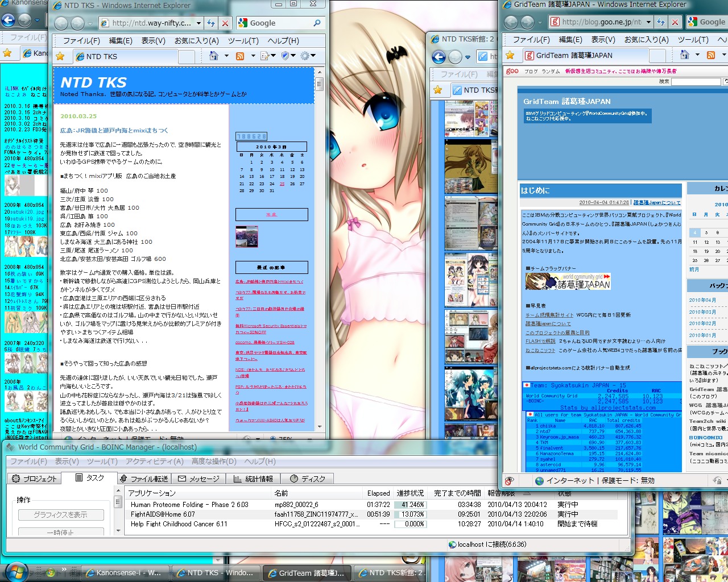The height and width of the screenshot is (582, 728).
Task: Switch to プロジェクト tab in BOINC Manager
Action: click(x=35, y=479)
